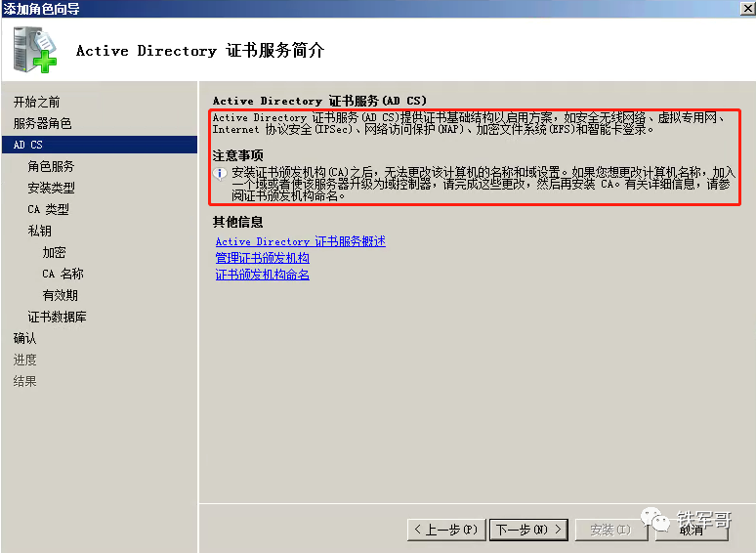756x553 pixels.
Task: Click 上一步(P) to go back
Action: click(445, 530)
